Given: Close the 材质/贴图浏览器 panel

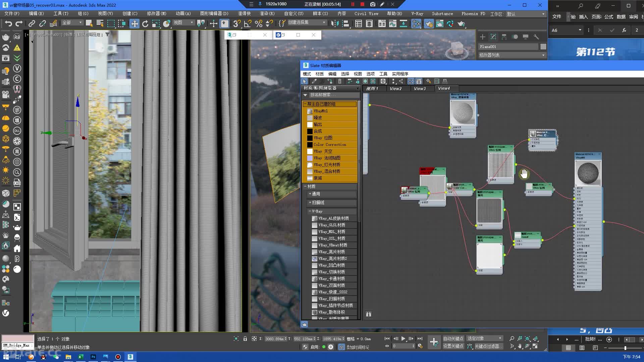Looking at the screenshot, I should 358,88.
